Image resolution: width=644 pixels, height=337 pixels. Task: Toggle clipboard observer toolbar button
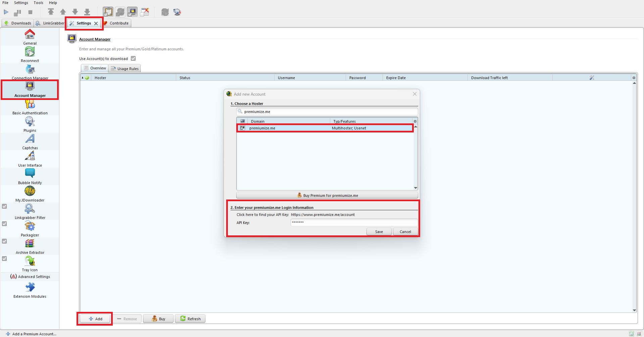pos(108,12)
